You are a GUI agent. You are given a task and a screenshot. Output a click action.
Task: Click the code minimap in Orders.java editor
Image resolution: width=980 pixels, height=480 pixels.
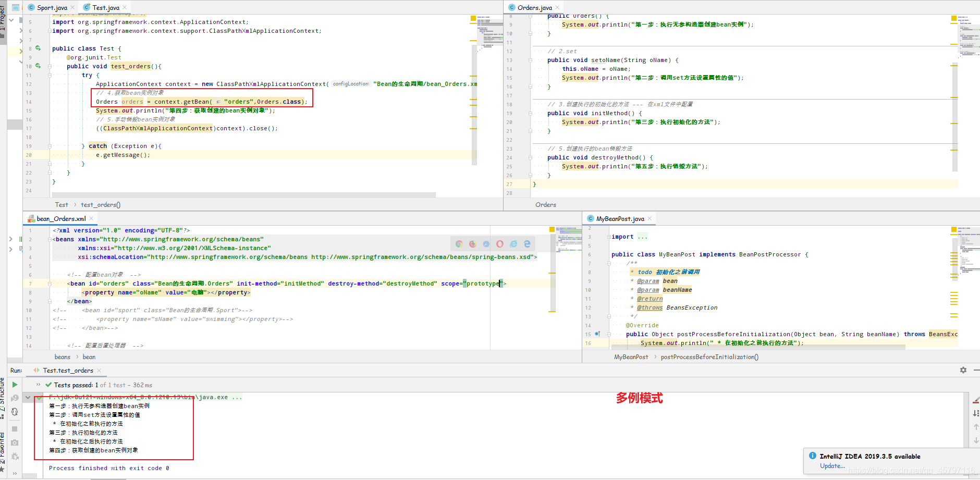click(969, 35)
